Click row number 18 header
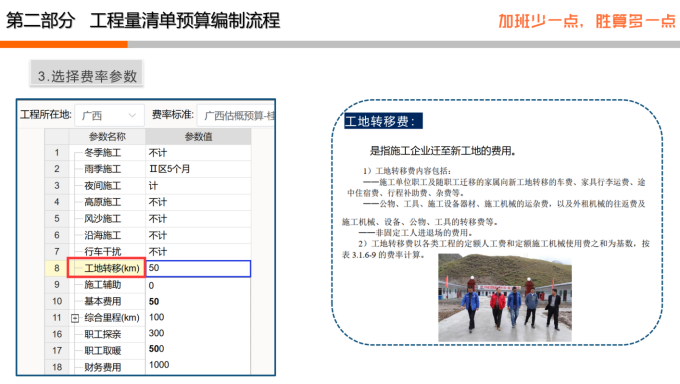This screenshot has width=680, height=384. 57,367
